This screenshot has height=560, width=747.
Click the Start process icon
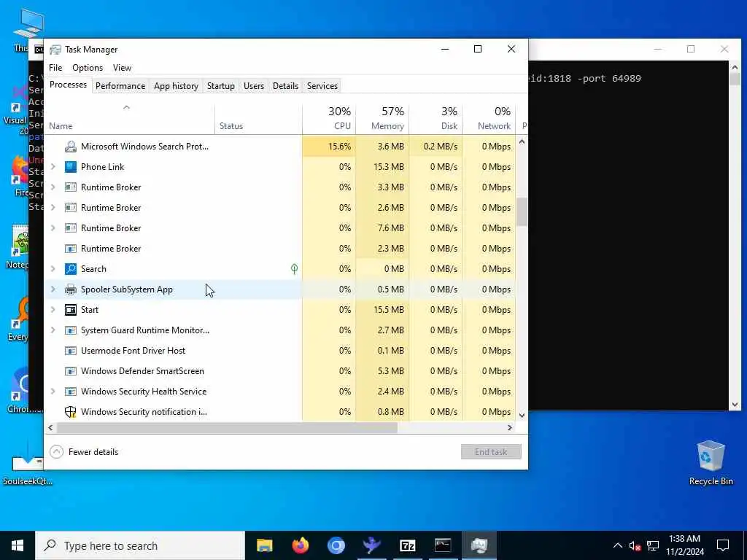(71, 310)
